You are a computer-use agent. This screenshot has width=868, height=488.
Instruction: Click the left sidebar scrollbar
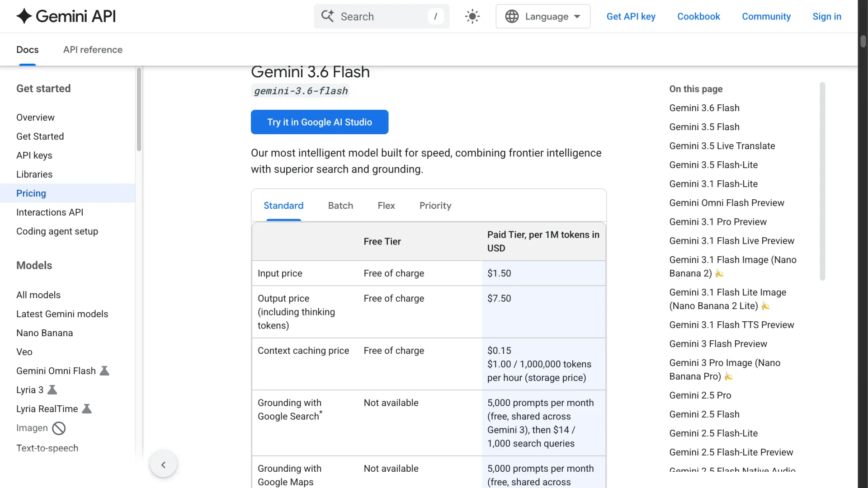pyautogui.click(x=139, y=109)
